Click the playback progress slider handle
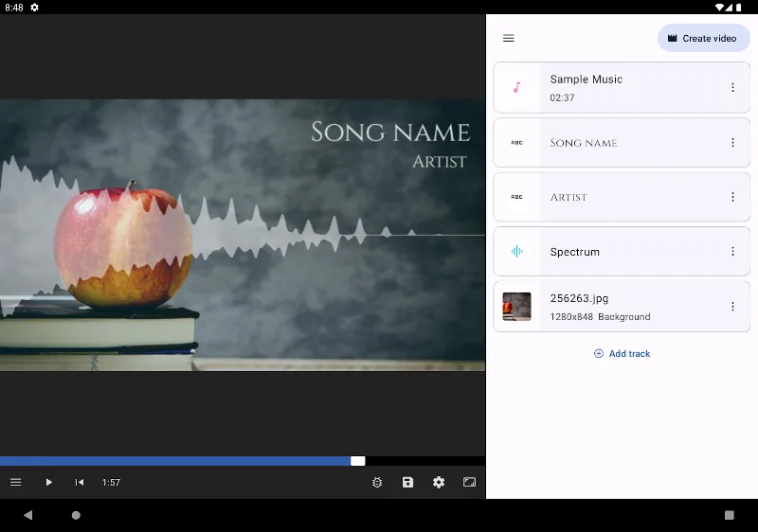The height and width of the screenshot is (532, 758). click(x=358, y=461)
